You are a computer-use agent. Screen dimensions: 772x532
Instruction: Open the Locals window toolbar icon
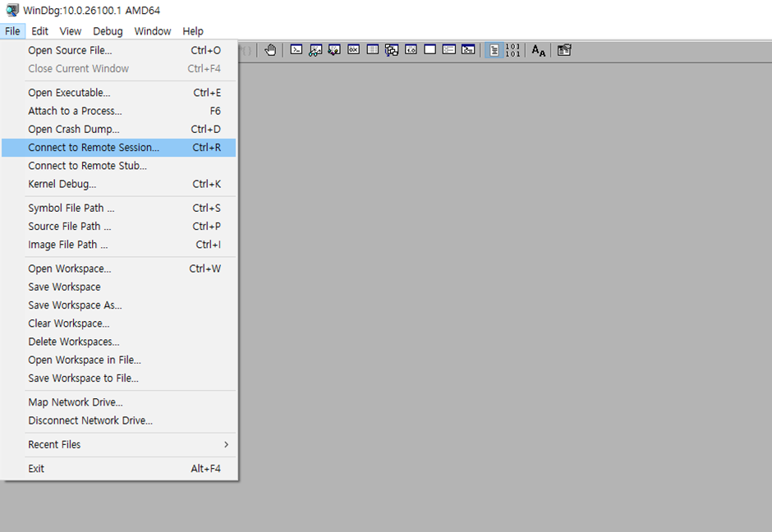coord(334,50)
